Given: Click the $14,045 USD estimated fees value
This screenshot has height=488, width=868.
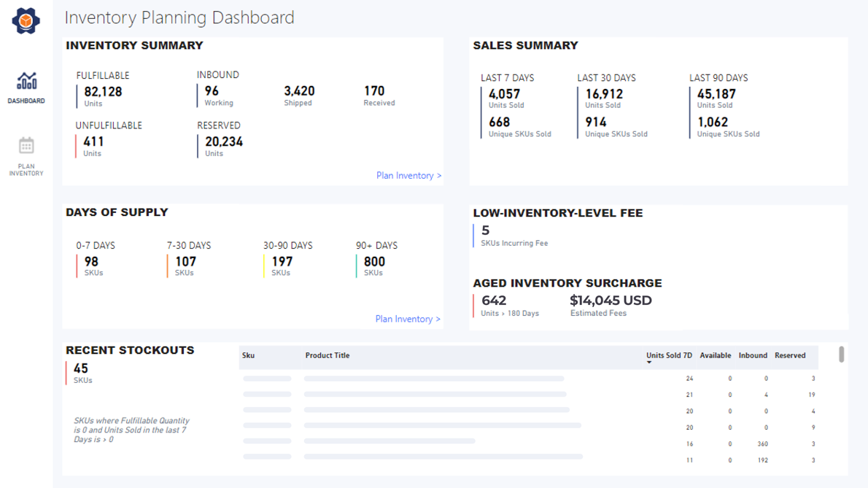Looking at the screenshot, I should tap(611, 301).
